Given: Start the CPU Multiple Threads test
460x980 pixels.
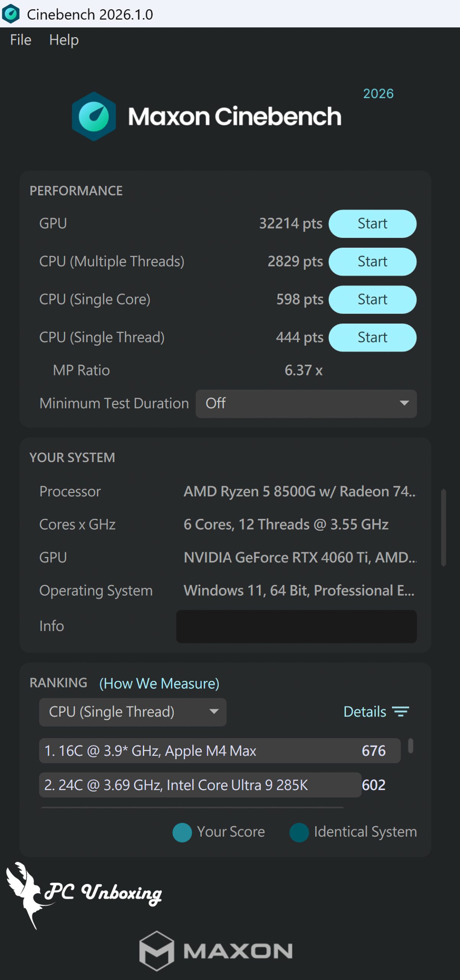Looking at the screenshot, I should click(372, 261).
